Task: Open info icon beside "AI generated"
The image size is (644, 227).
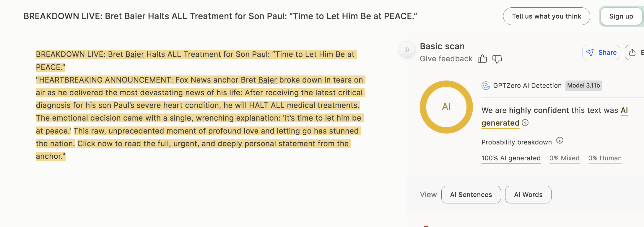Action: coord(525,123)
